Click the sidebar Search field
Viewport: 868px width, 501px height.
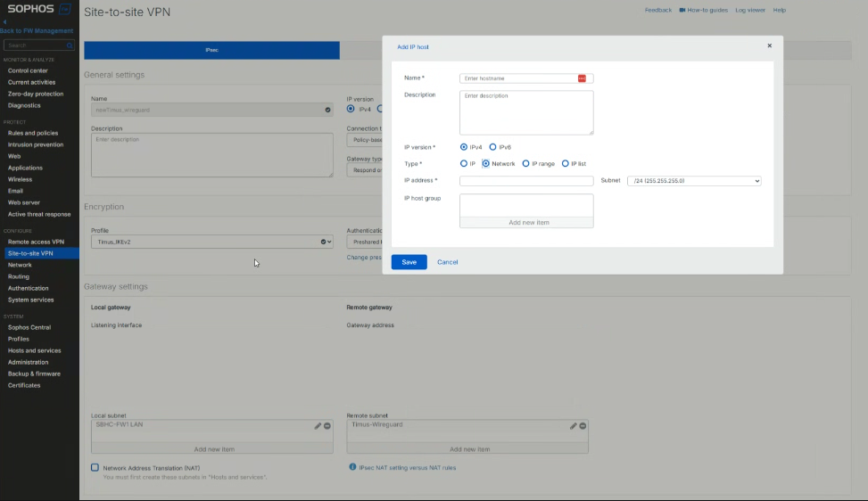coord(38,45)
